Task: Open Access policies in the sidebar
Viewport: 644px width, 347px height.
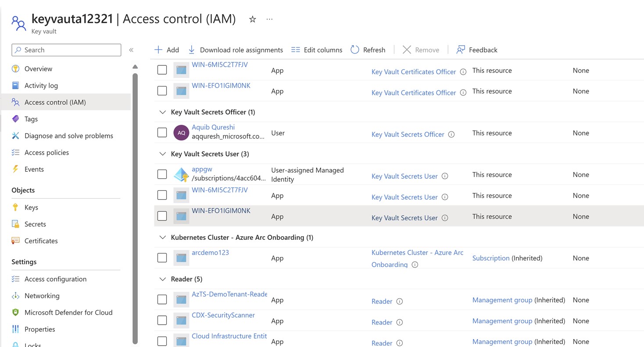Action: [x=47, y=152]
